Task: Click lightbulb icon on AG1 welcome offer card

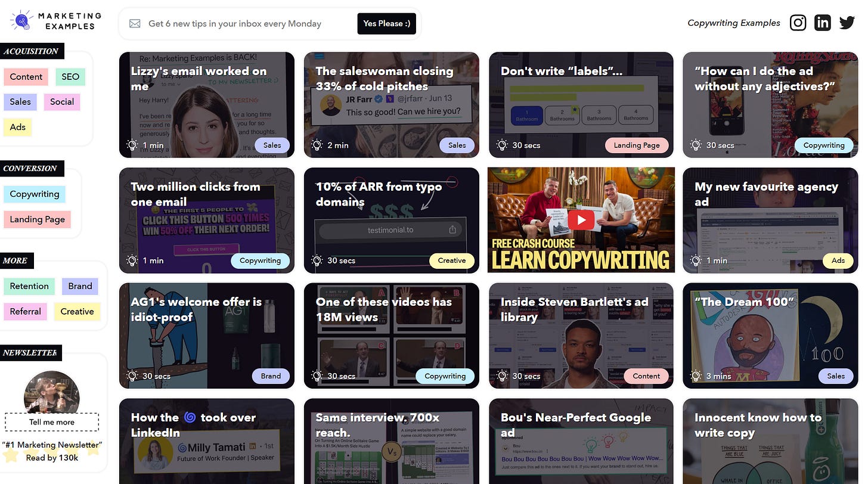Action: pyautogui.click(x=132, y=376)
